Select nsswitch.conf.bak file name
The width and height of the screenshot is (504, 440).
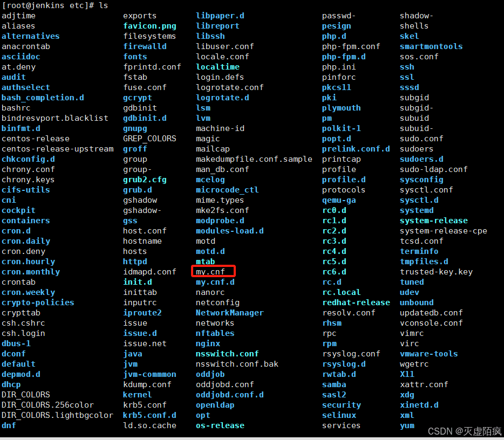pyautogui.click(x=237, y=364)
